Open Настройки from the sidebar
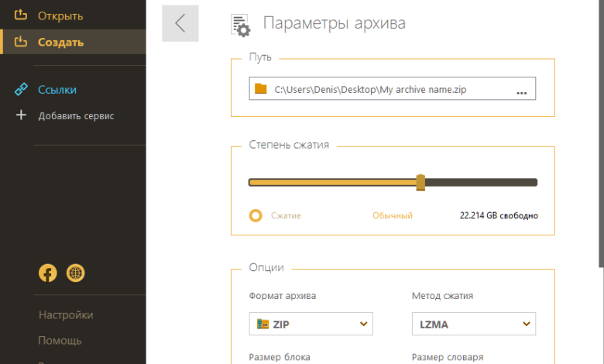The image size is (604, 364). pyautogui.click(x=66, y=314)
